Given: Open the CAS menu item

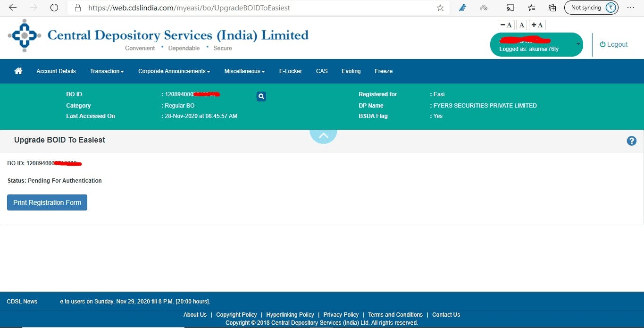Looking at the screenshot, I should tap(322, 71).
